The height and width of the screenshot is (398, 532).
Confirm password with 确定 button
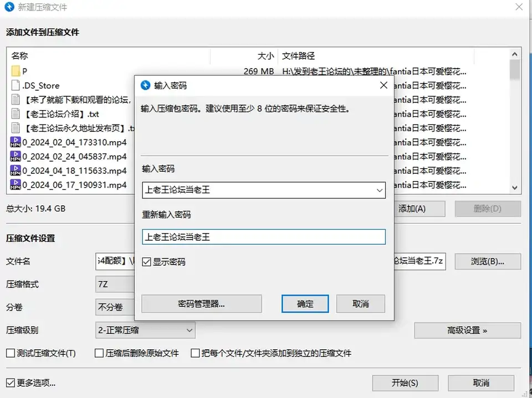305,304
